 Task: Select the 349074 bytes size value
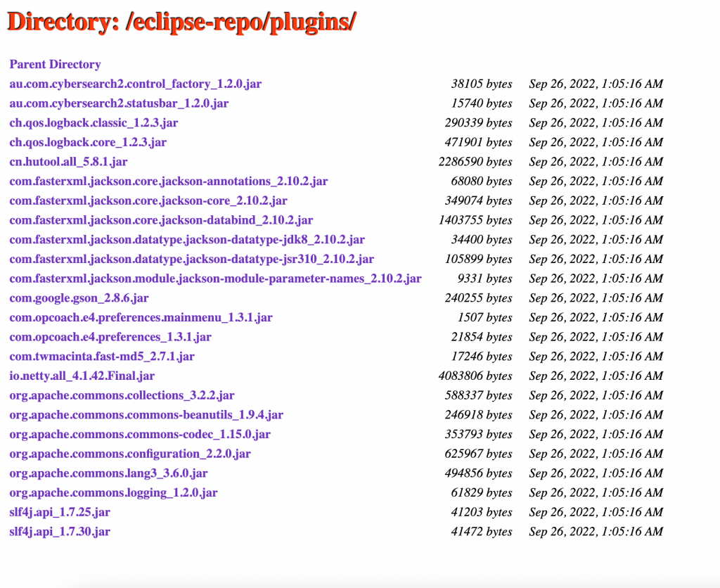pyautogui.click(x=478, y=200)
